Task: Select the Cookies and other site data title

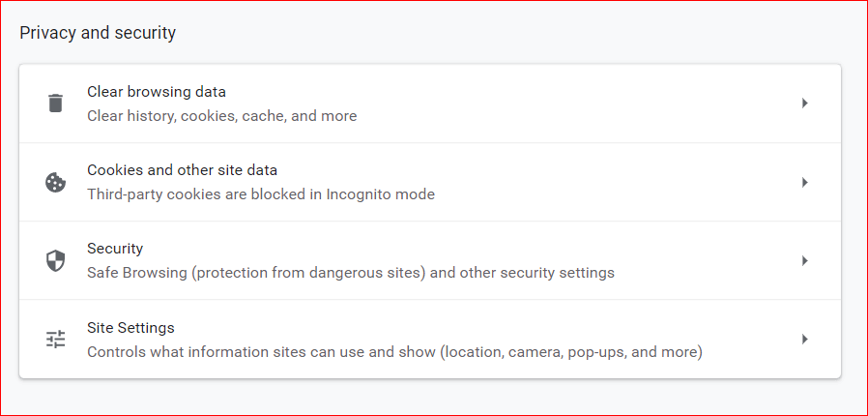Action: [x=182, y=170]
